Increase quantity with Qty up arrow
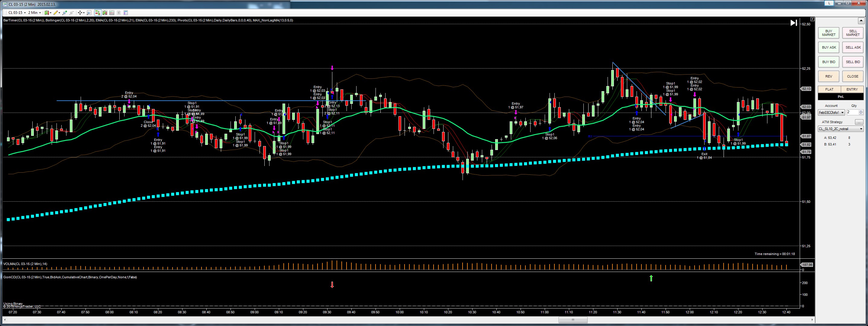 [861, 111]
